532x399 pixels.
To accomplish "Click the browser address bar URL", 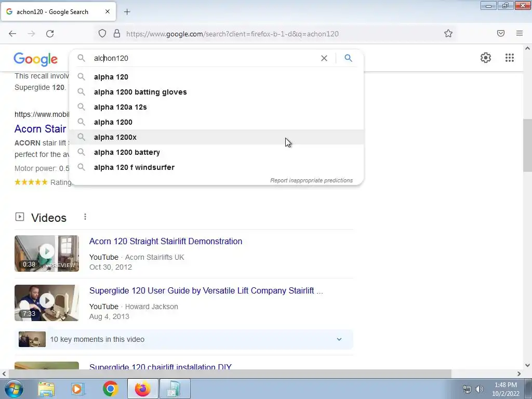I will tap(232, 34).
